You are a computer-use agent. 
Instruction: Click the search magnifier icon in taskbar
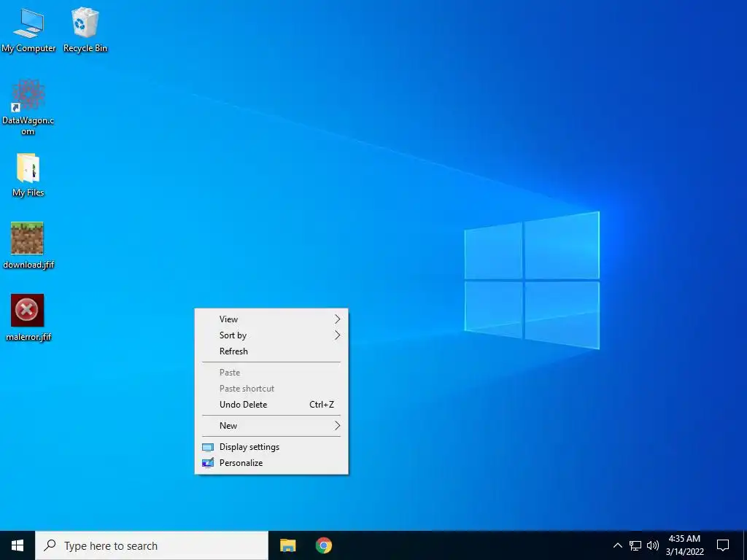point(50,545)
